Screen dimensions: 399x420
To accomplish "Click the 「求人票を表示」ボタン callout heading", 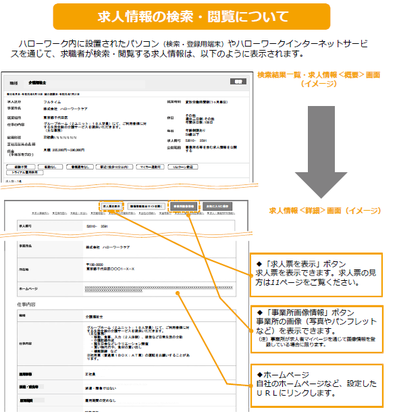I will tap(301, 264).
